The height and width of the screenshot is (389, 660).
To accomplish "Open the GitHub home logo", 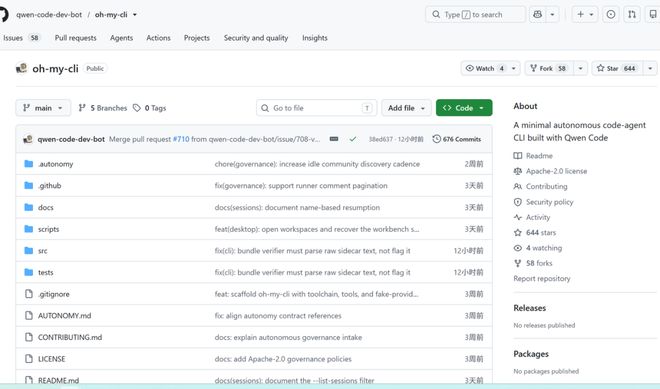I will pos(3,14).
